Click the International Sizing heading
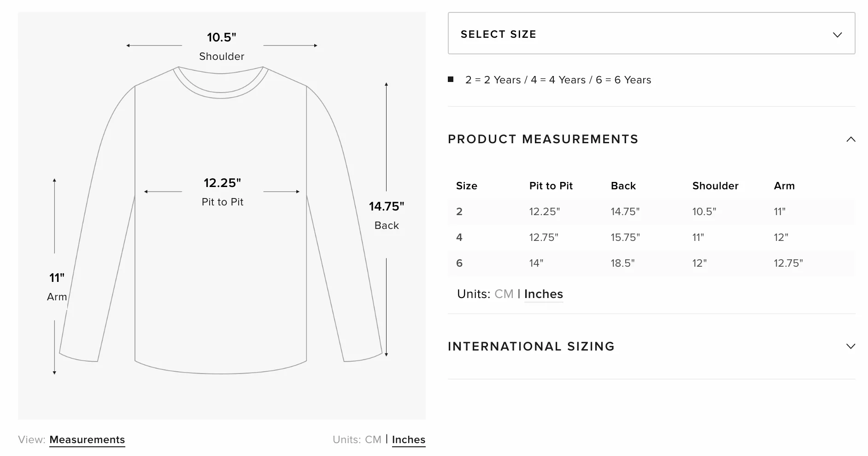 (x=531, y=346)
